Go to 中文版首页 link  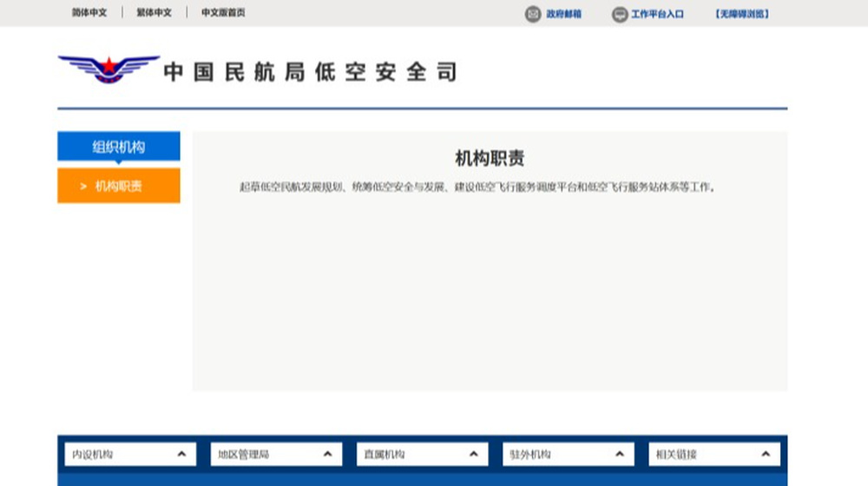(223, 13)
